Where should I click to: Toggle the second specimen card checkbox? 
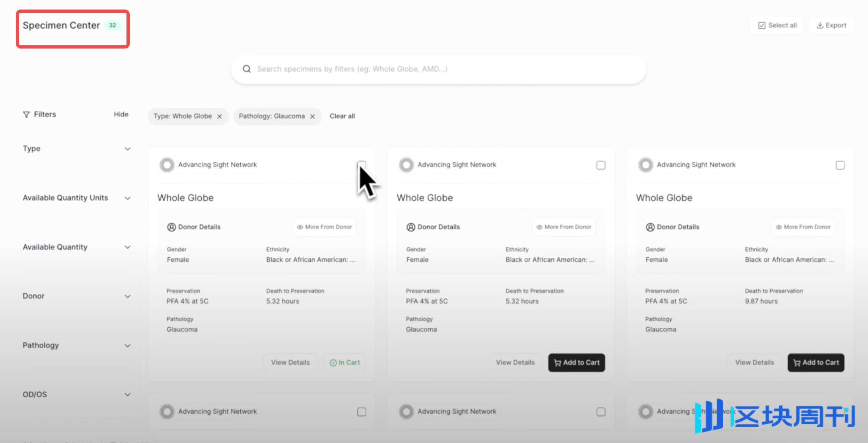tap(601, 165)
